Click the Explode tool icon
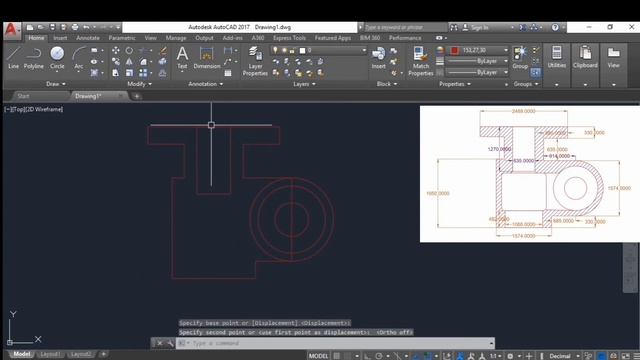Screen dimensions: 640x360 coord(163,62)
